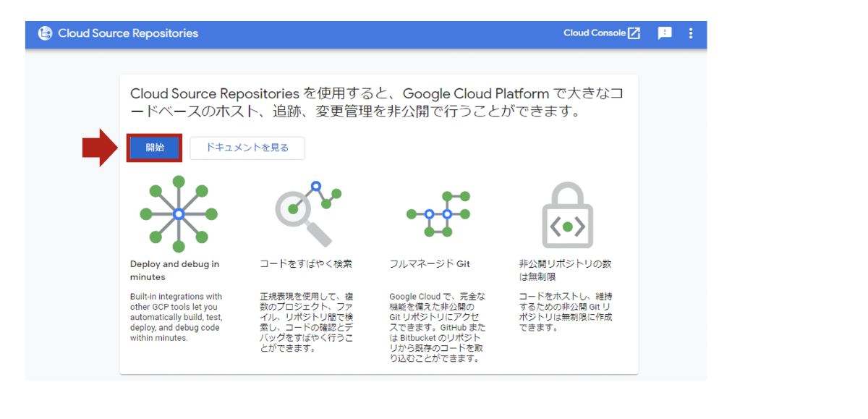Open the three-dot more options menu
Viewport: 868px width, 419px height.
pyautogui.click(x=691, y=33)
